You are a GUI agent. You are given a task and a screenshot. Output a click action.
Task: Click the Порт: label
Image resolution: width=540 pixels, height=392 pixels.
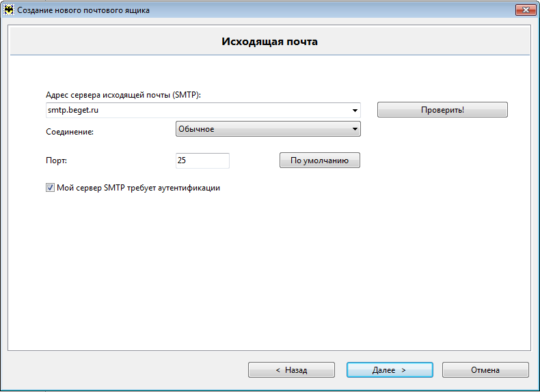click(x=56, y=160)
